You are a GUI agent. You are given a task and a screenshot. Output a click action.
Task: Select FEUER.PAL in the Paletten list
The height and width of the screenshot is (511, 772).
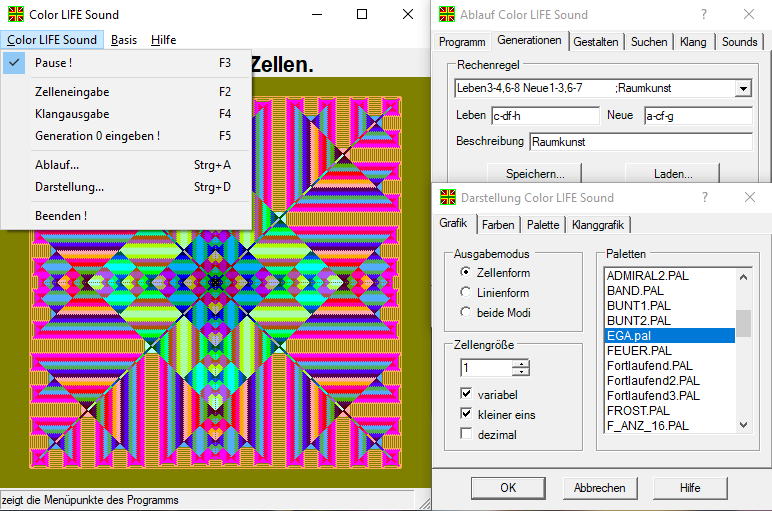tap(670, 351)
